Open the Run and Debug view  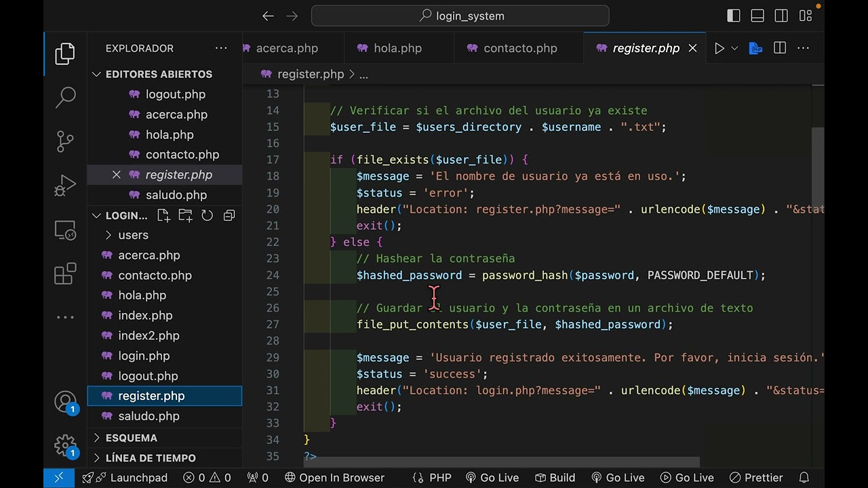pyautogui.click(x=65, y=184)
